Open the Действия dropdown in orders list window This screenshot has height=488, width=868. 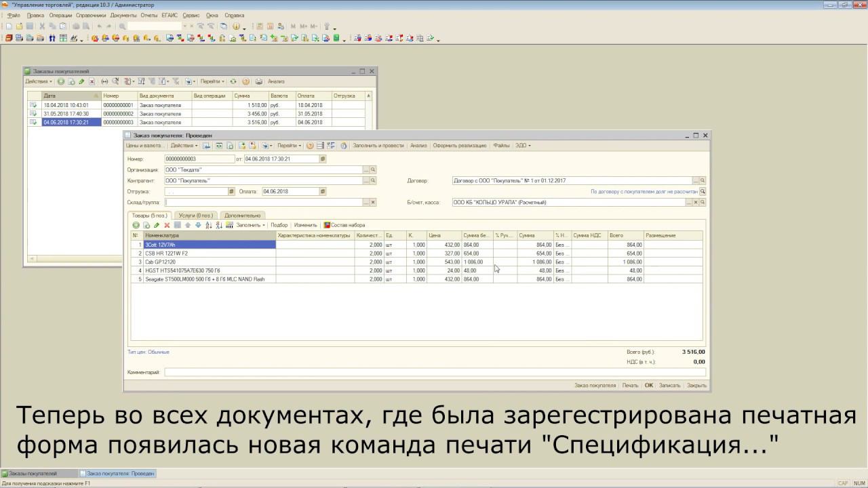[x=39, y=81]
